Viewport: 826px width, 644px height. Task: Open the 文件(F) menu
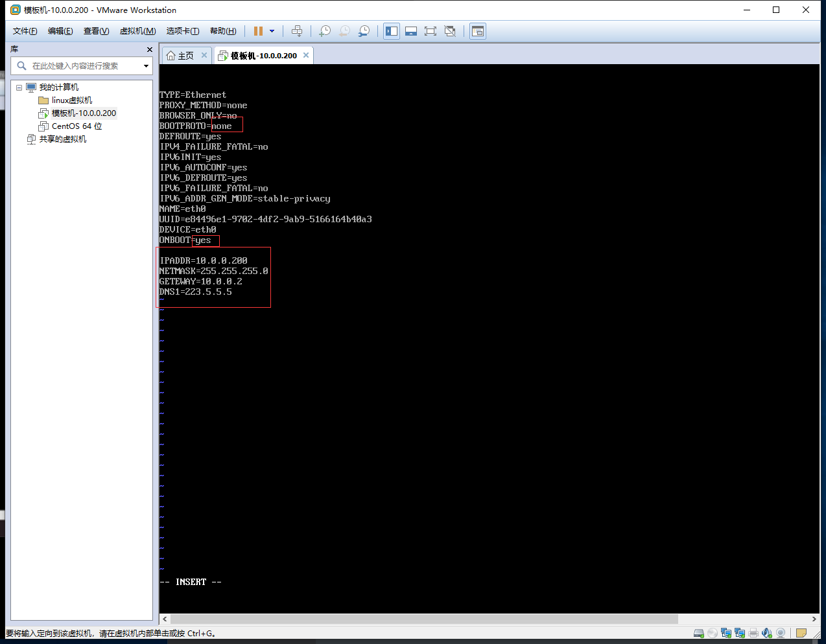click(x=25, y=31)
